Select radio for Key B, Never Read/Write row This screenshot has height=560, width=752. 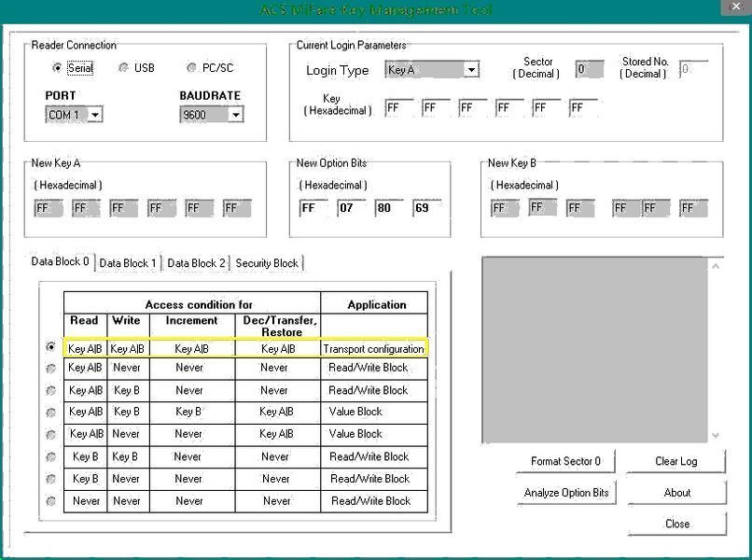tap(50, 479)
